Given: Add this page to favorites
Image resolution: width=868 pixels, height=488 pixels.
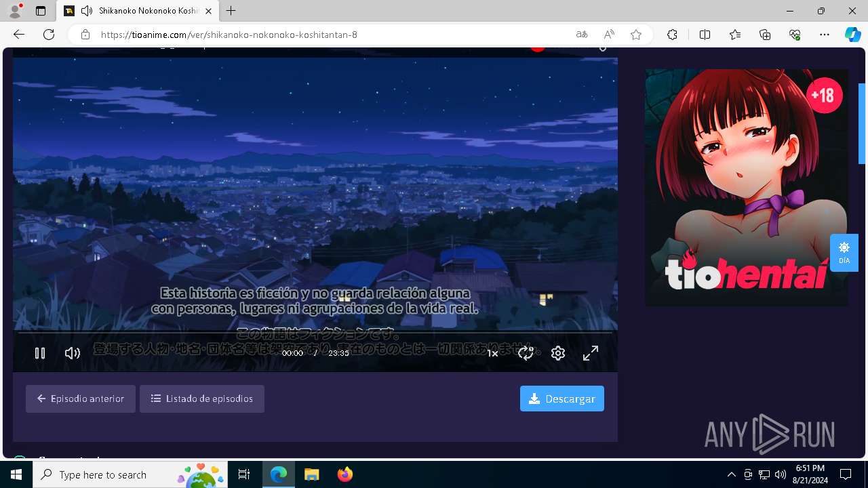Looking at the screenshot, I should tap(636, 35).
